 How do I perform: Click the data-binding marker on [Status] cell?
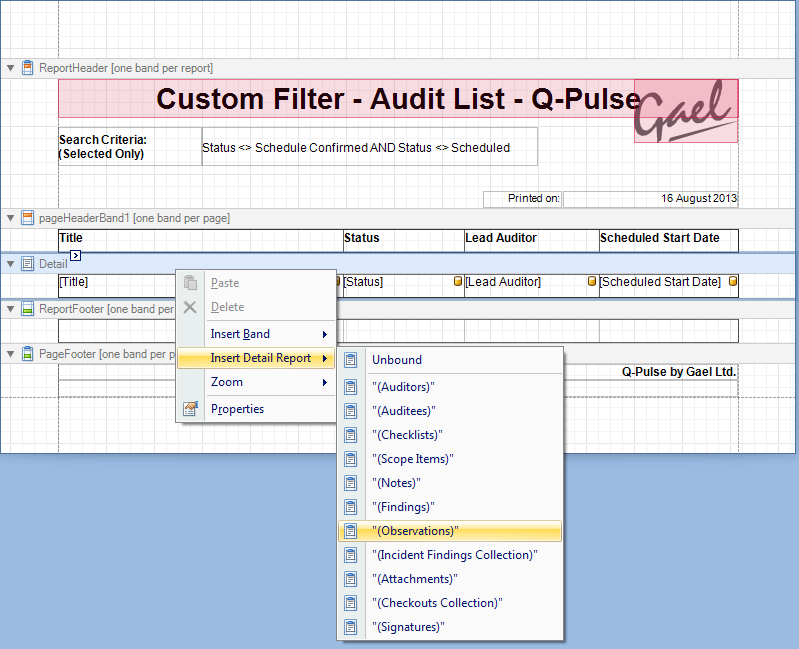(x=458, y=281)
